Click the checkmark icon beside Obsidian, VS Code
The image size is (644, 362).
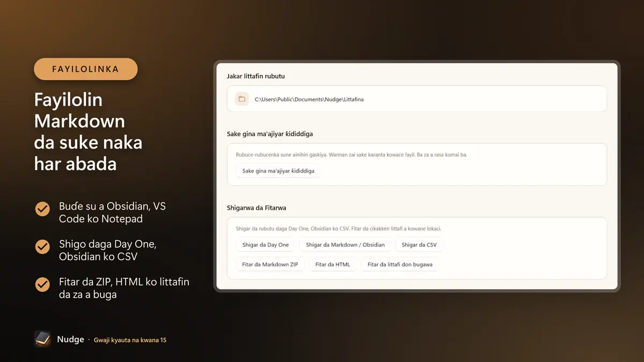pyautogui.click(x=42, y=209)
